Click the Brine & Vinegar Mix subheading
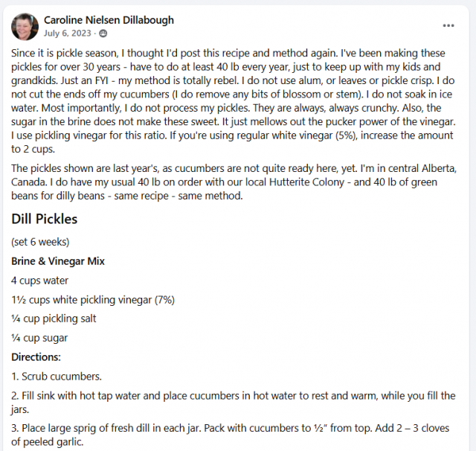Viewport: 476px width, 451px height. [58, 261]
